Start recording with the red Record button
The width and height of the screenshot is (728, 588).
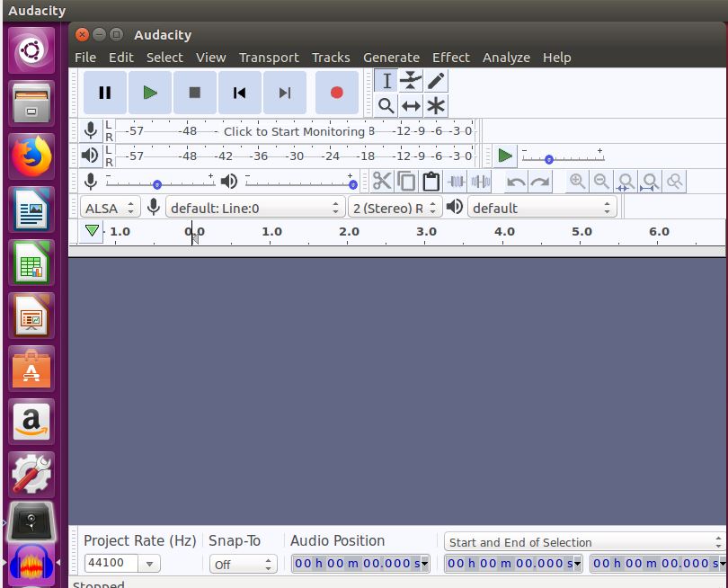pos(336,92)
